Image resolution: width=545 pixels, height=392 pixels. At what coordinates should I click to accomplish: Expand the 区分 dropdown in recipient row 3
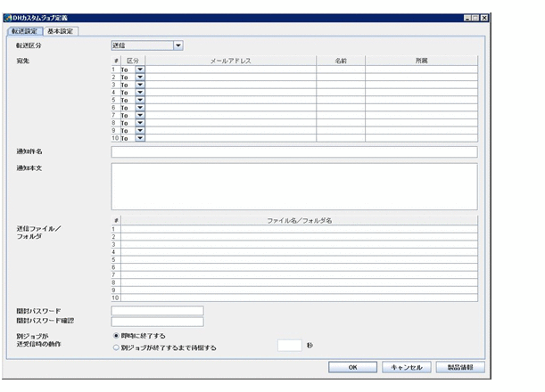point(140,84)
